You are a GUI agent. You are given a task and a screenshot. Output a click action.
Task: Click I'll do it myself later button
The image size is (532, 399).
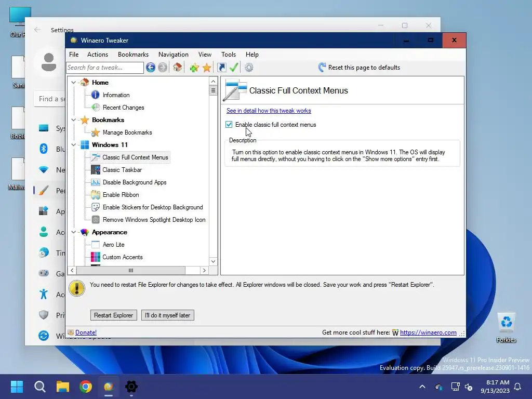[168, 315]
